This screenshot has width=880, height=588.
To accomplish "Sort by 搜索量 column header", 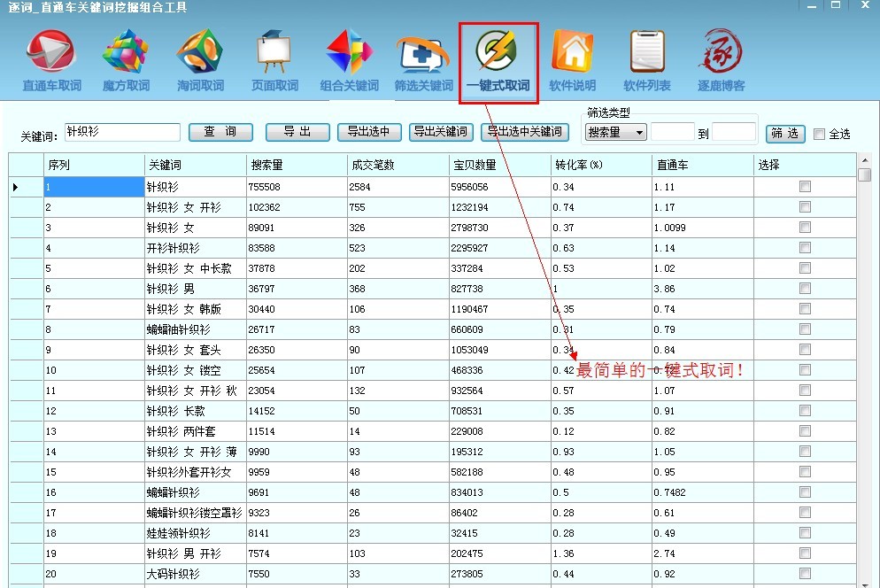I will coord(297,165).
